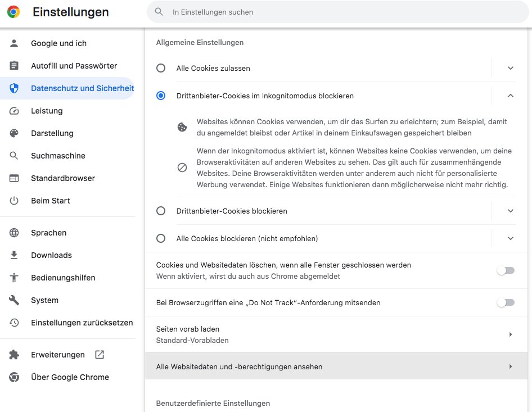532x412 pixels.
Task: Click the shield icon for Datenschutz und Sicherheit
Action: 14,88
